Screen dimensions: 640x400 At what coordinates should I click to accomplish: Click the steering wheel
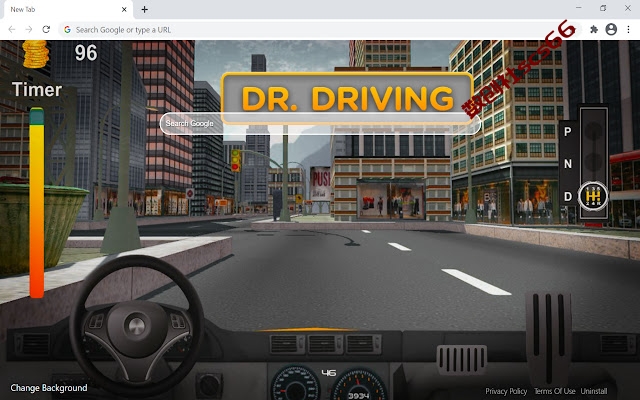pos(137,325)
